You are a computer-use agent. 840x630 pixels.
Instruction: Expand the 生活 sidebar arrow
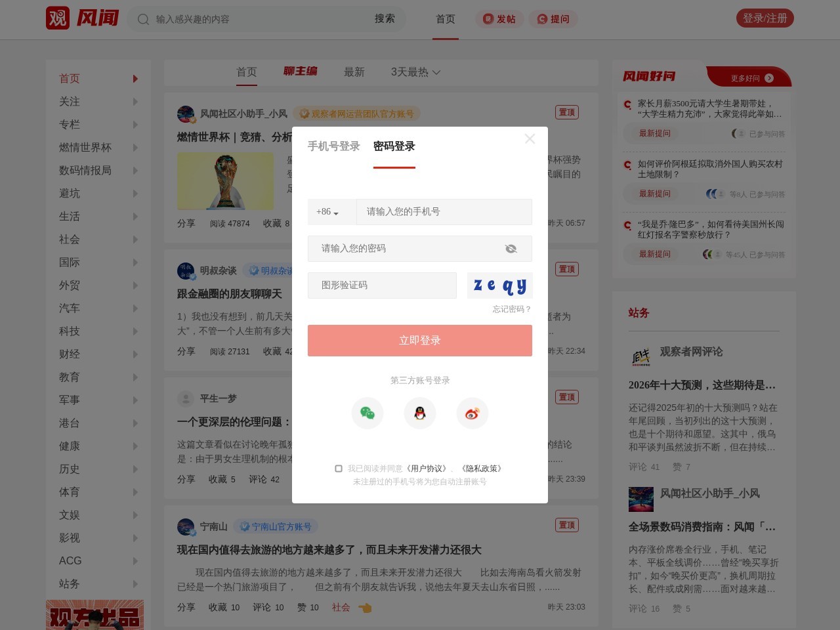135,217
